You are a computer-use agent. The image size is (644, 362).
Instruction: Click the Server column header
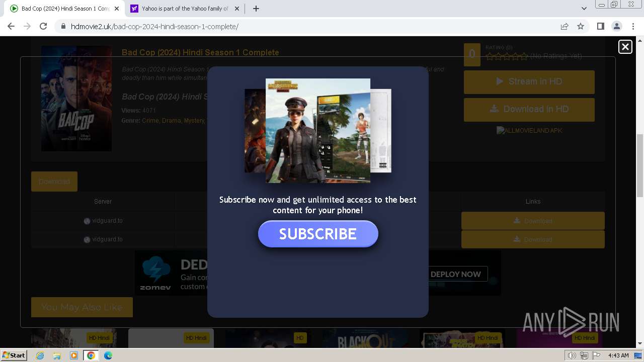pyautogui.click(x=103, y=201)
